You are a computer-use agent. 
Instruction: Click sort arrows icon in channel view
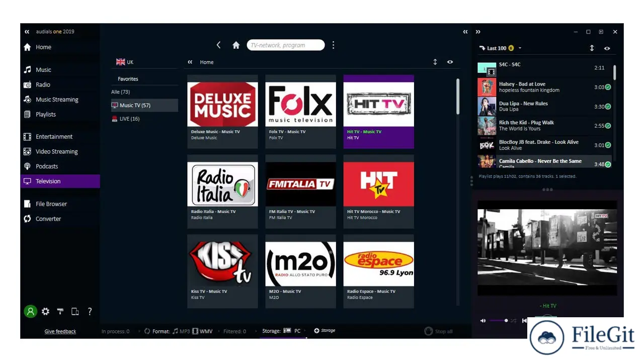pos(435,62)
